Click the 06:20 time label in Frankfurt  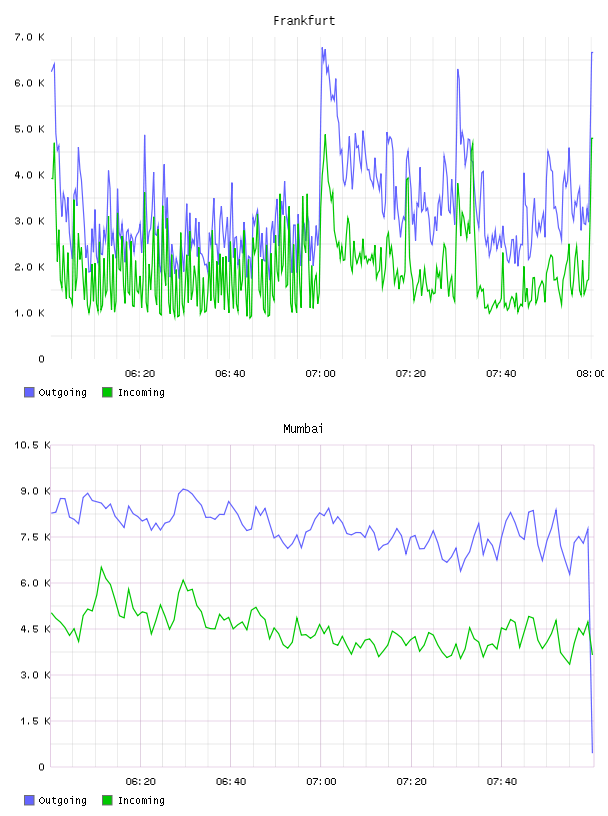click(x=140, y=374)
